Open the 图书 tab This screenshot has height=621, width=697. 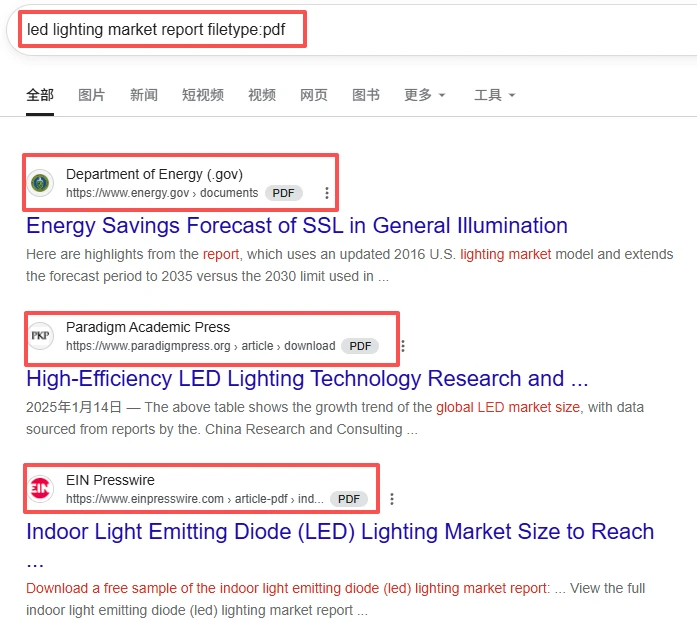pyautogui.click(x=366, y=95)
